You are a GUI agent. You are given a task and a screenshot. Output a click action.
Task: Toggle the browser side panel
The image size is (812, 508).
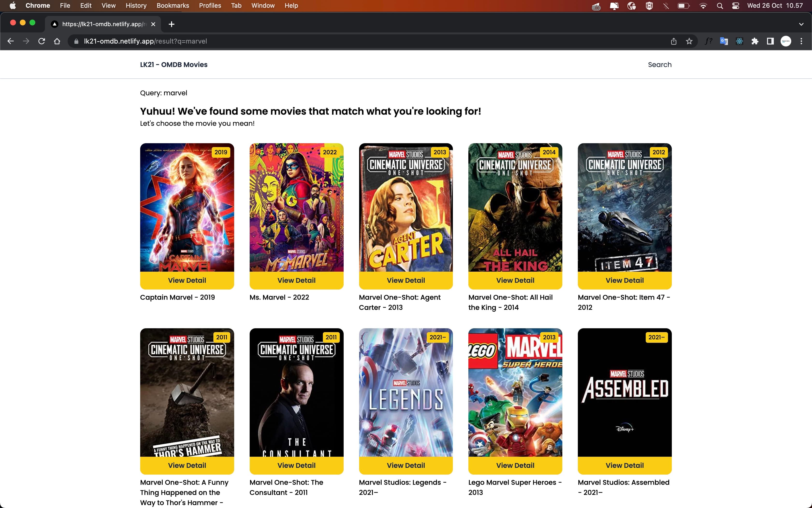pos(770,41)
